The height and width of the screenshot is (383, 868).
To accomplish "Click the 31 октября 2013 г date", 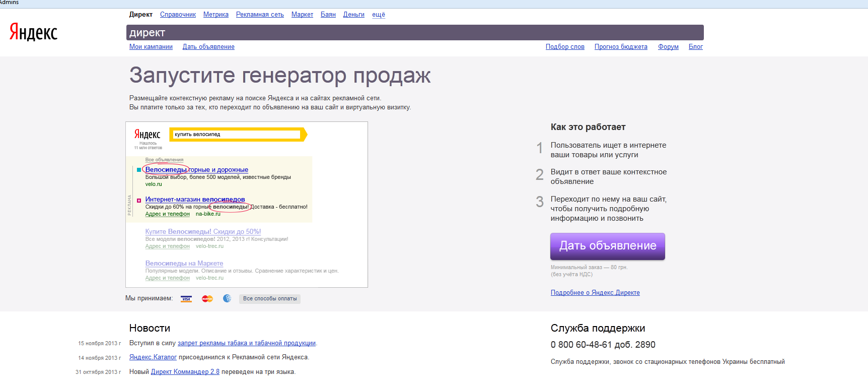I will point(98,372).
